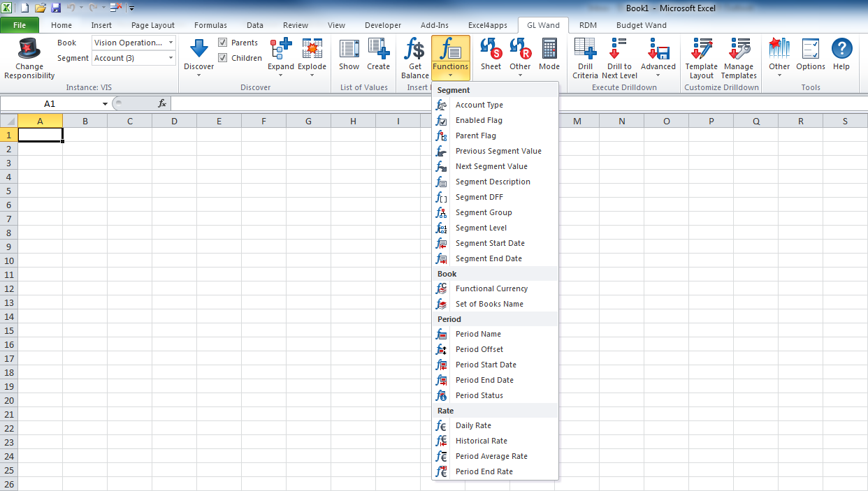Expand the Name Box dropdown arrow
The height and width of the screenshot is (491, 868).
point(105,103)
